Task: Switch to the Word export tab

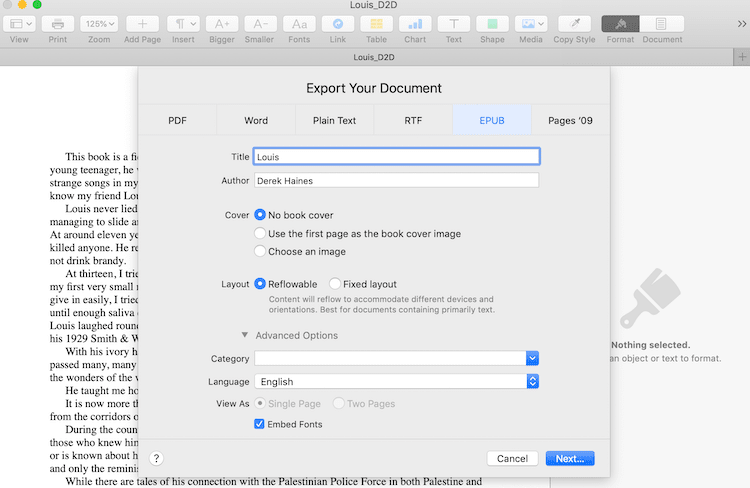Action: [x=256, y=121]
